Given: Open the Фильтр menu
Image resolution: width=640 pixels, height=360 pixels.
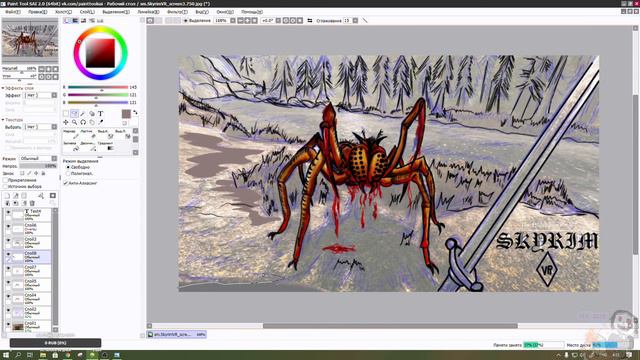Looking at the screenshot, I should pyautogui.click(x=177, y=12).
